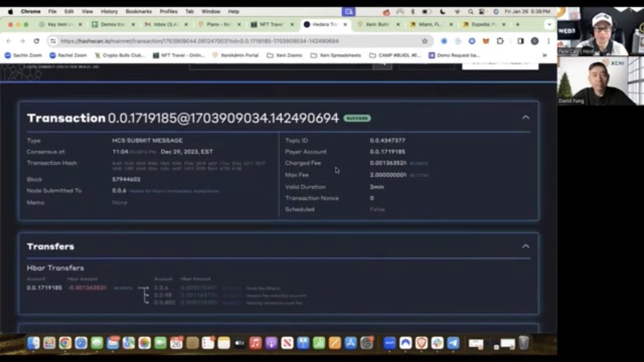Open Calendar from the Dock
The height and width of the screenshot is (362, 644).
tap(176, 343)
